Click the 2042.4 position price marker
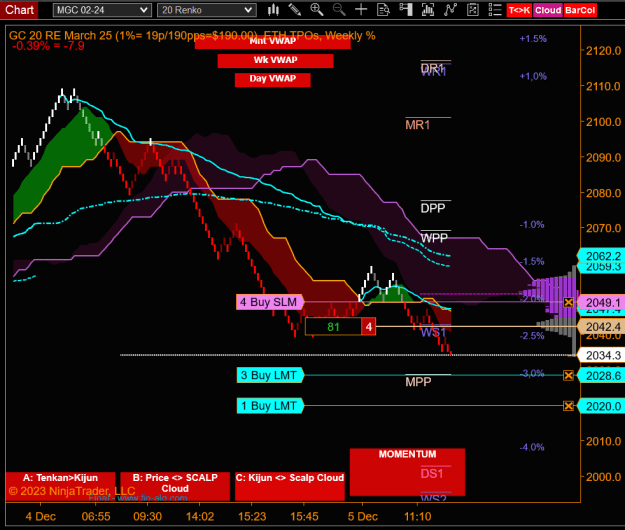Screen dimensions: 625x530 click(x=603, y=327)
